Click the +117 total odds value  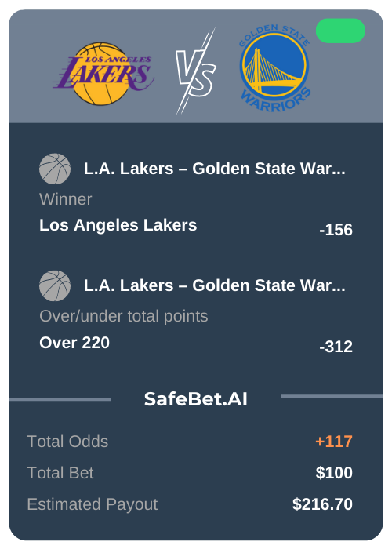click(334, 442)
